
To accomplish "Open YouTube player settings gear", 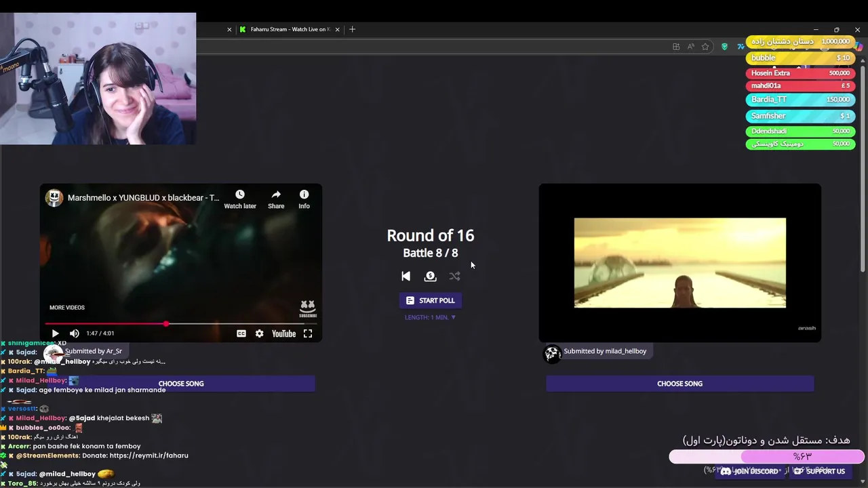I will 259,333.
